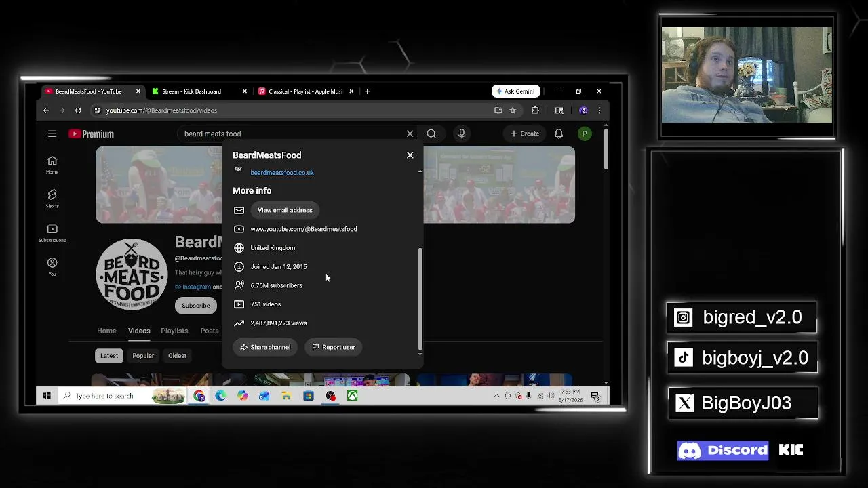Click the Windows taskbar search box

pos(122,396)
